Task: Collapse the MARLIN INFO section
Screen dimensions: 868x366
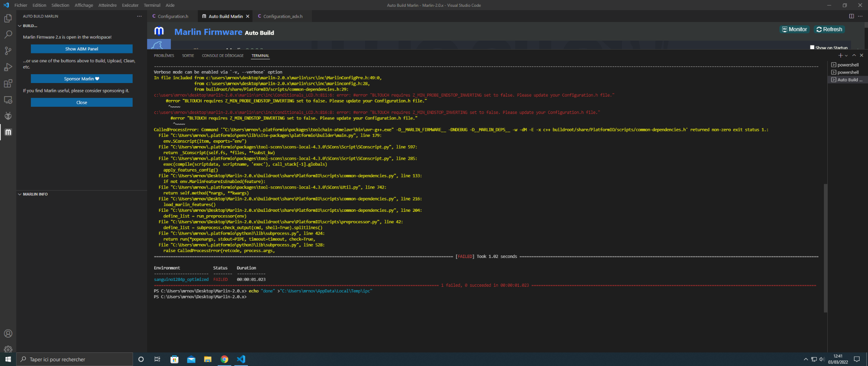Action: click(20, 194)
